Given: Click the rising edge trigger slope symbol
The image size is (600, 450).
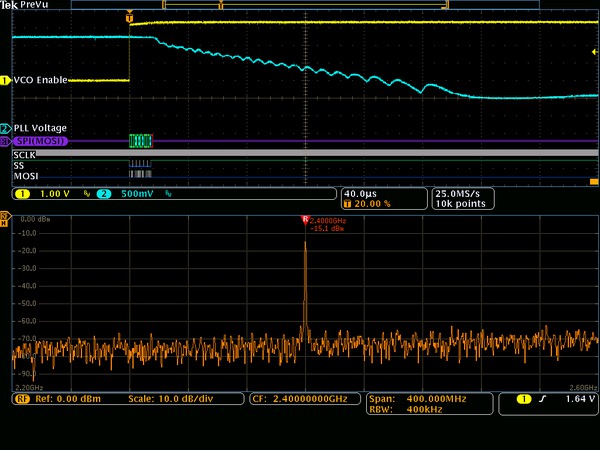Looking at the screenshot, I should click(539, 398).
